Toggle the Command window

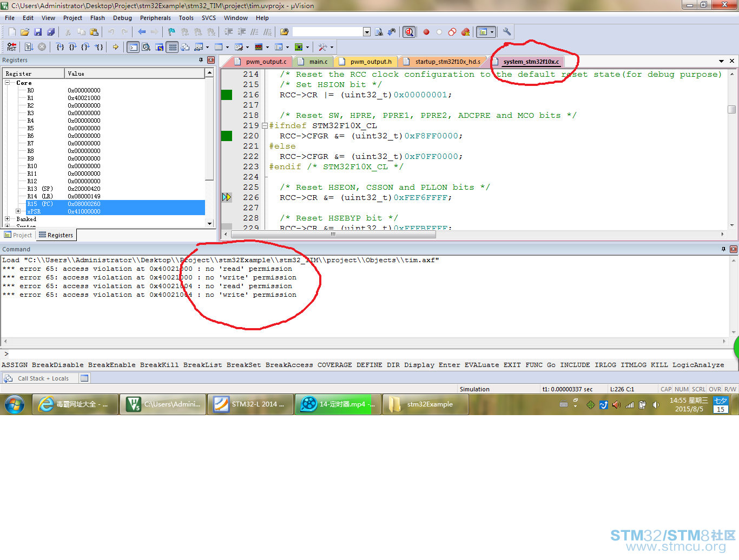(x=133, y=47)
